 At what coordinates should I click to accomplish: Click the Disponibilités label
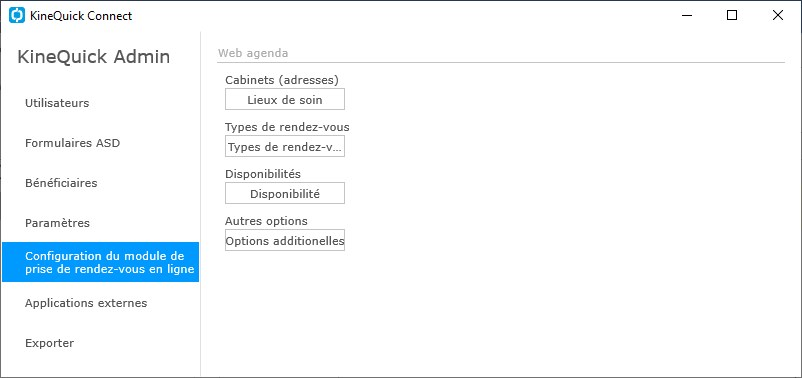click(x=263, y=174)
